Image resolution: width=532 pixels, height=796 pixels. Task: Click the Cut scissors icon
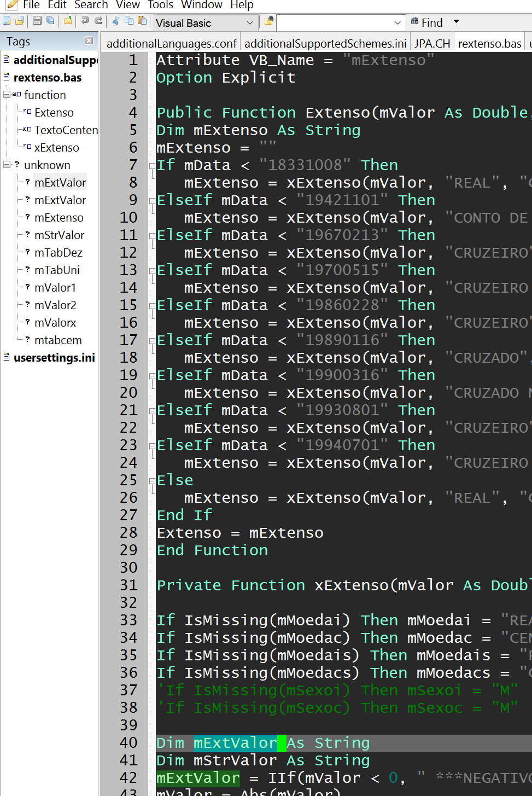tap(116, 21)
